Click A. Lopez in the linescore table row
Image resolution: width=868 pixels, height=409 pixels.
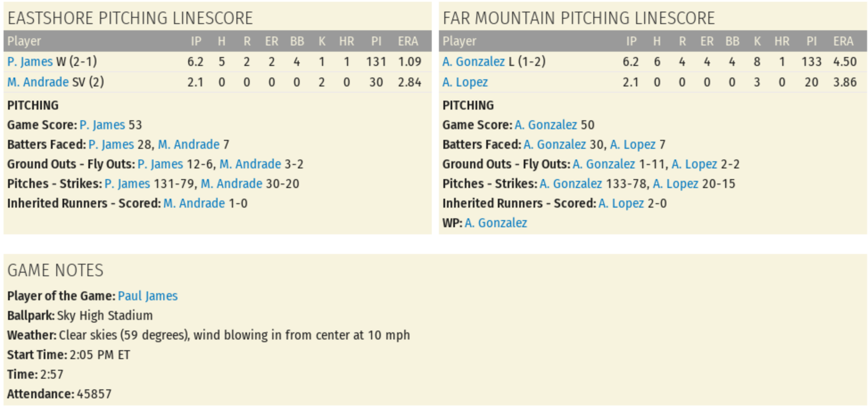coord(465,82)
